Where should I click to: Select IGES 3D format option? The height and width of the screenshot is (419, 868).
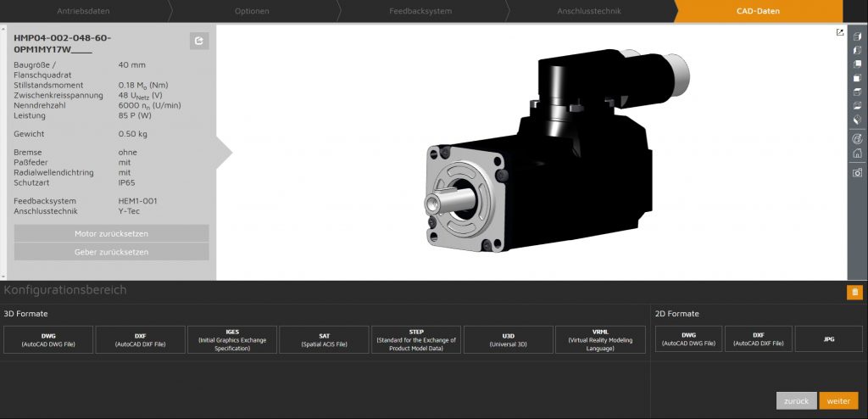232,339
